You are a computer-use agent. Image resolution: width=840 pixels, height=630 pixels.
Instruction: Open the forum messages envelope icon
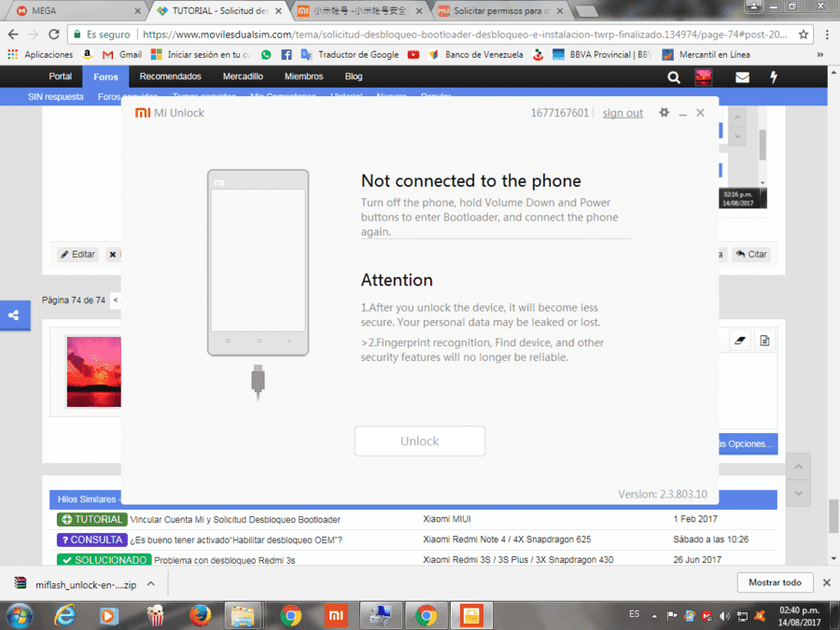742,77
